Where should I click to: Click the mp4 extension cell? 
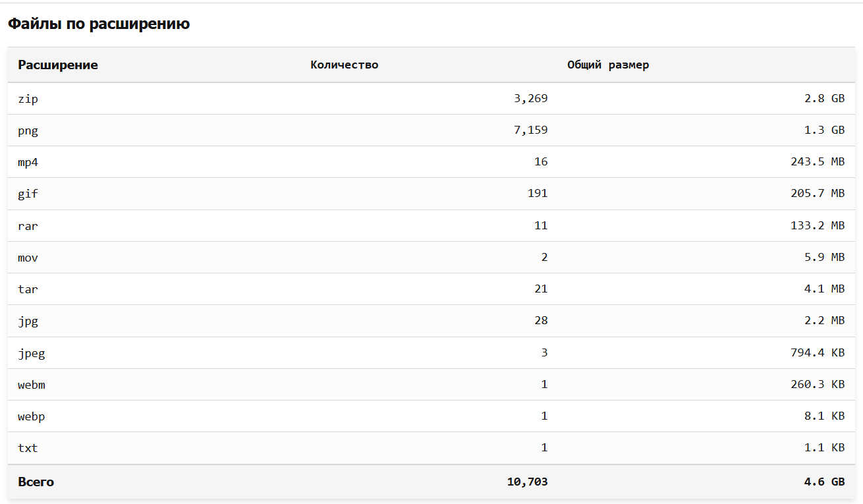[x=28, y=162]
